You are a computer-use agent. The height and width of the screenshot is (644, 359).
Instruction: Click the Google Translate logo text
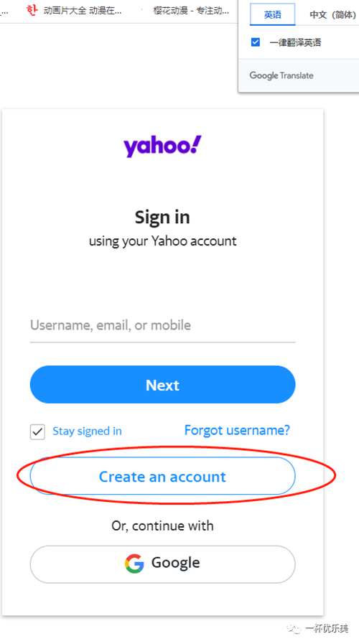[281, 75]
